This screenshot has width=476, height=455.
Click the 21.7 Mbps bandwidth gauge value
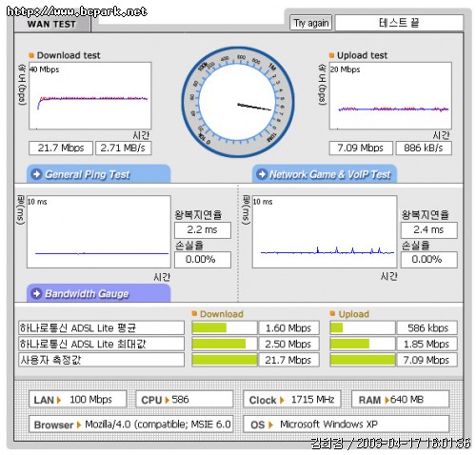[x=288, y=360]
